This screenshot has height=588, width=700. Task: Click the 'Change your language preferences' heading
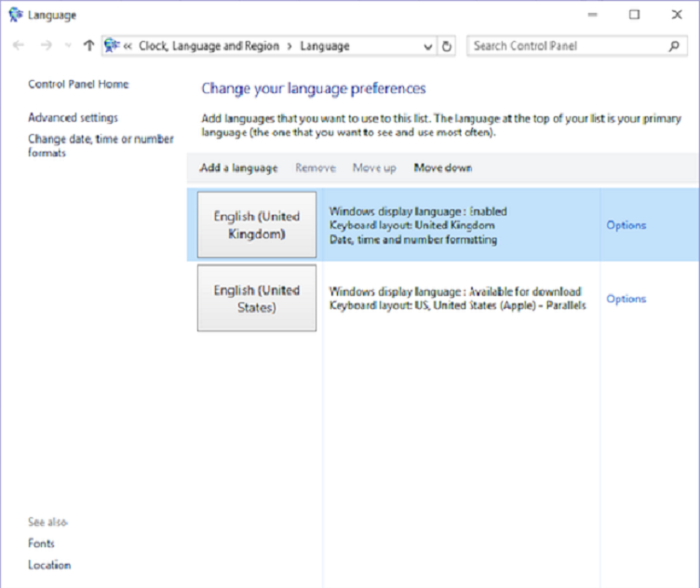tap(314, 88)
